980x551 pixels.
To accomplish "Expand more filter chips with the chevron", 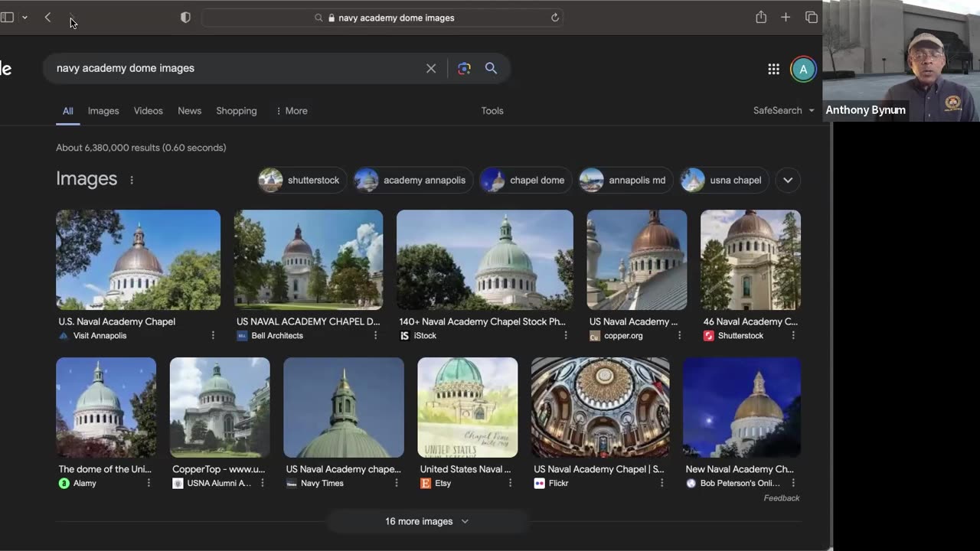I will 788,181.
